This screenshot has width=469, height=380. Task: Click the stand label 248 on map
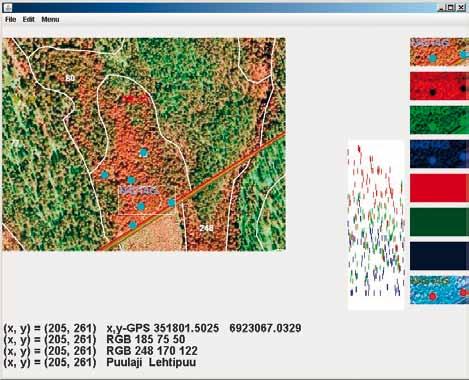click(206, 228)
